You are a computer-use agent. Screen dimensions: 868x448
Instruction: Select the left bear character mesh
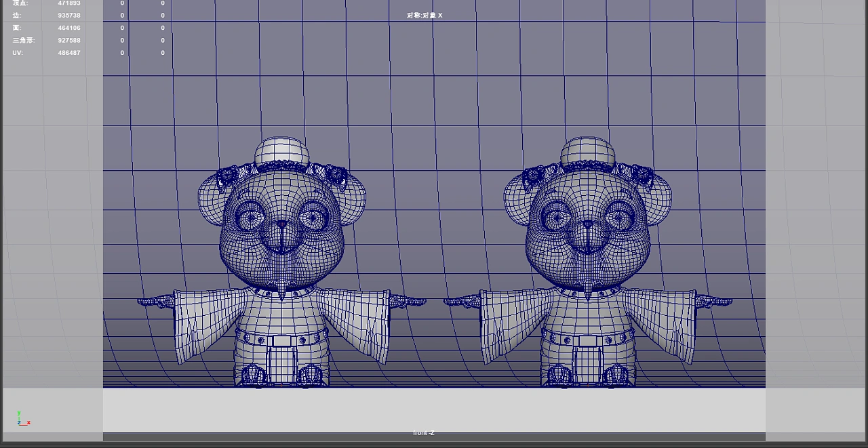(281, 262)
